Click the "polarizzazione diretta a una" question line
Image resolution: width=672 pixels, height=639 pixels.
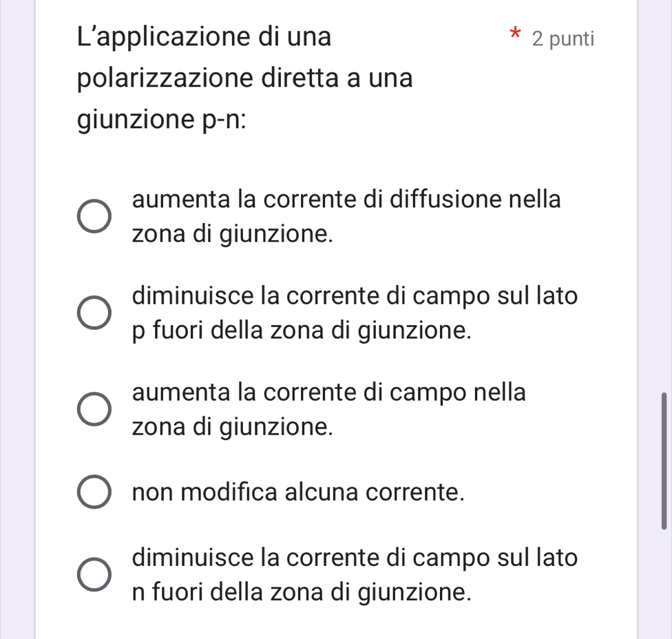[245, 79]
